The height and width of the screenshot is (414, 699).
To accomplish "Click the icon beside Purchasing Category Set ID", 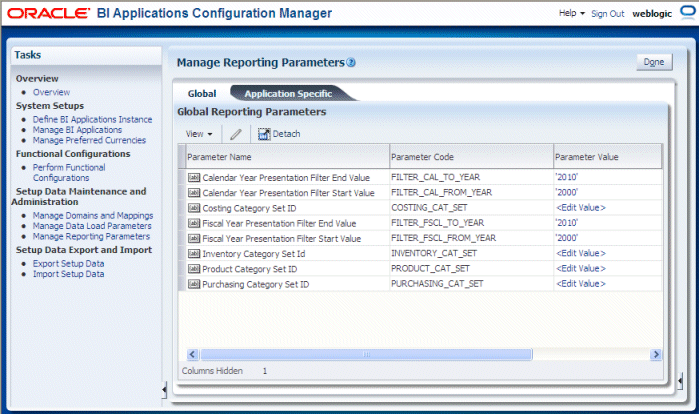I will [194, 283].
